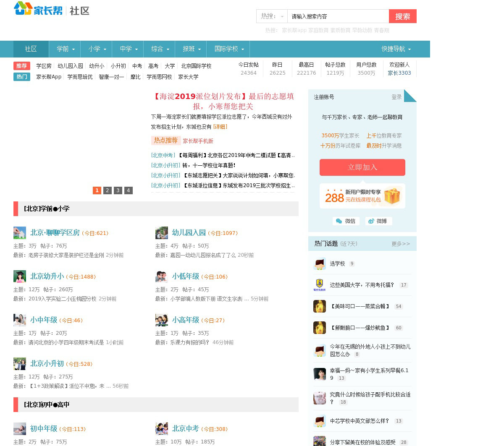Open 每周福利 中考二模试题 post
Viewport: 504px width, 446px height.
237,155
